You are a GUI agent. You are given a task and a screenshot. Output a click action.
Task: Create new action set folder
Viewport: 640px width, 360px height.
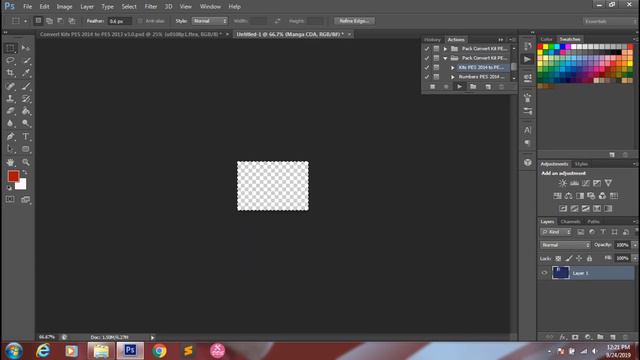point(473,87)
